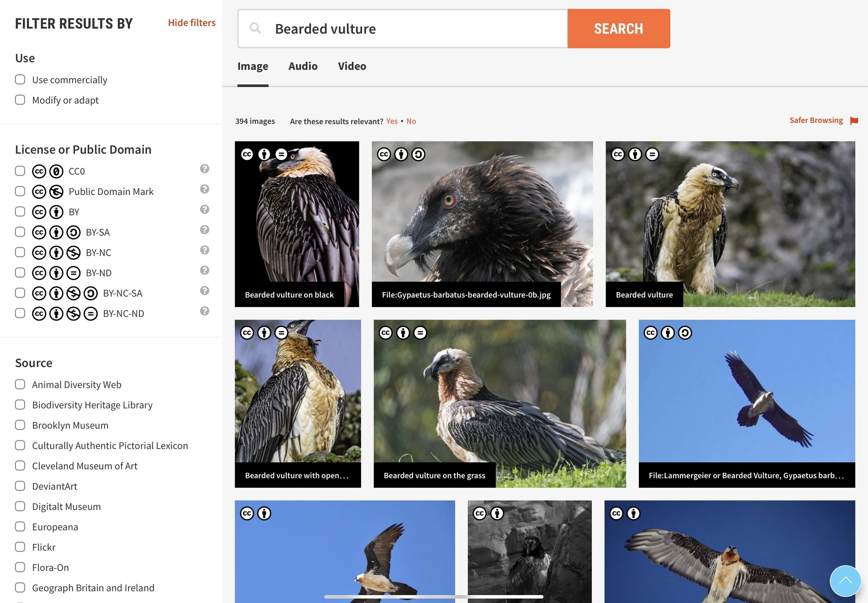Hide the filters sidebar
Screen dimensions: 868x603
192,23
